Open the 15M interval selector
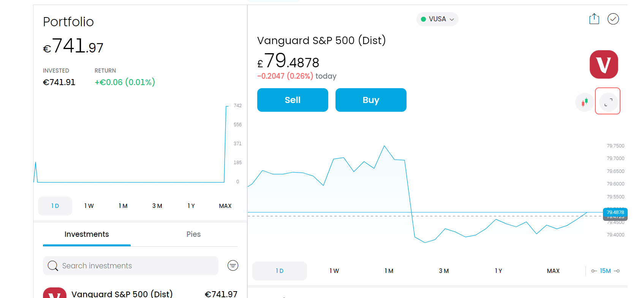Screen dimensions: 644x298 tap(605, 271)
